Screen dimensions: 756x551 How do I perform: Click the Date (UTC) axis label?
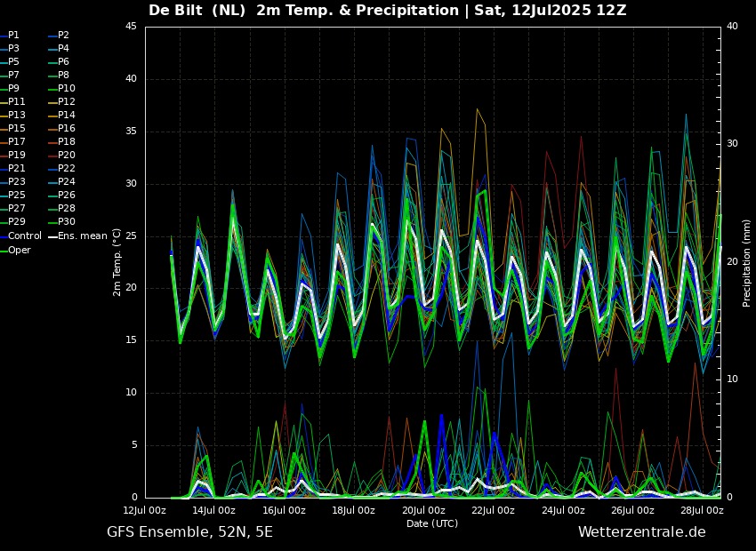tap(432, 524)
